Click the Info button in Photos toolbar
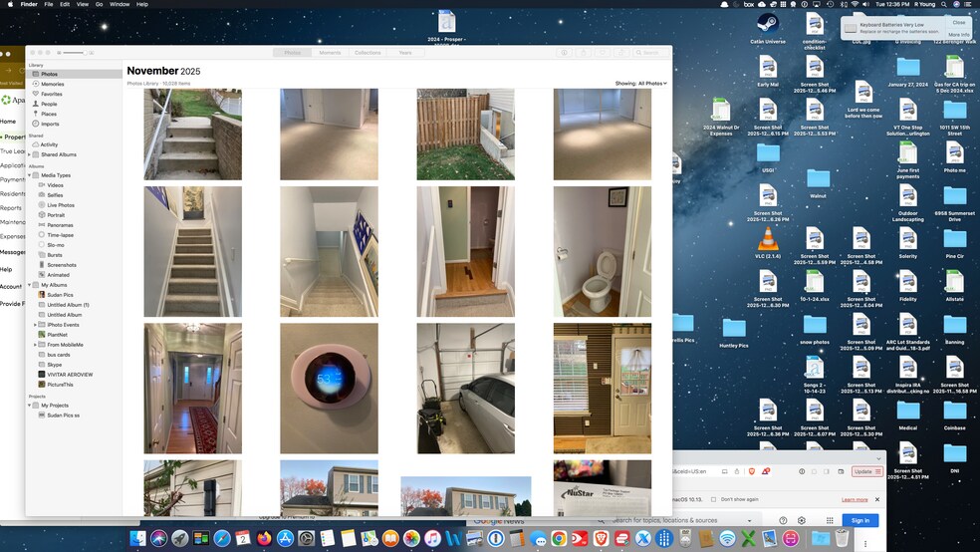 click(564, 52)
